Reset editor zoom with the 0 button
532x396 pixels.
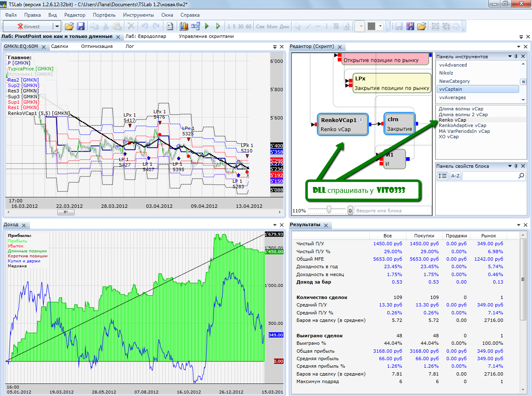pyautogui.click(x=350, y=211)
